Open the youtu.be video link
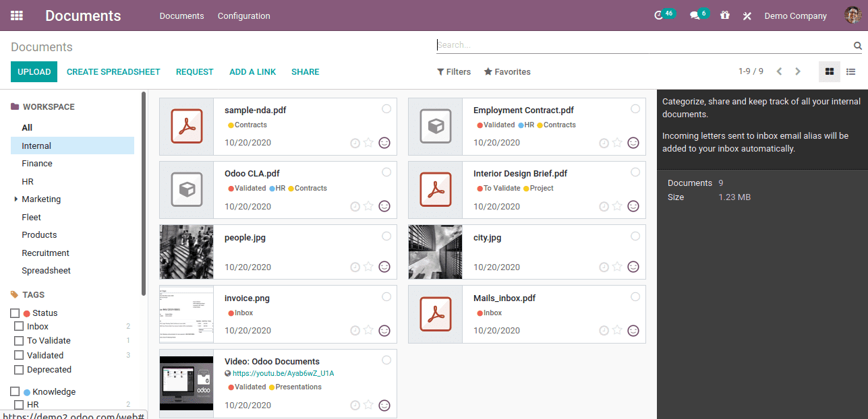This screenshot has height=419, width=868. coord(283,373)
